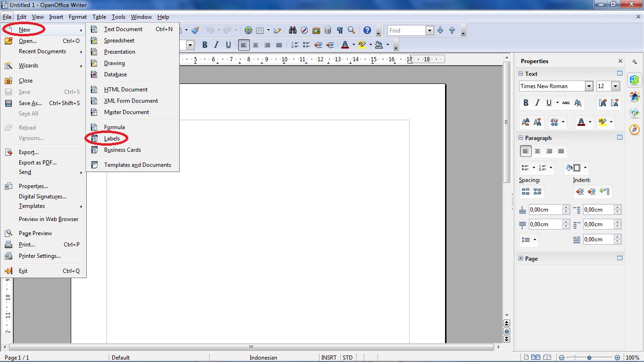Image resolution: width=644 pixels, height=362 pixels.
Task: Expand the Page section in Properties
Action: [521, 259]
